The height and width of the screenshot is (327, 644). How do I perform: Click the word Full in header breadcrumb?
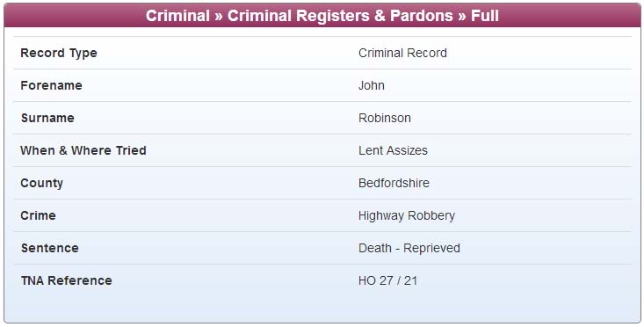(x=485, y=16)
